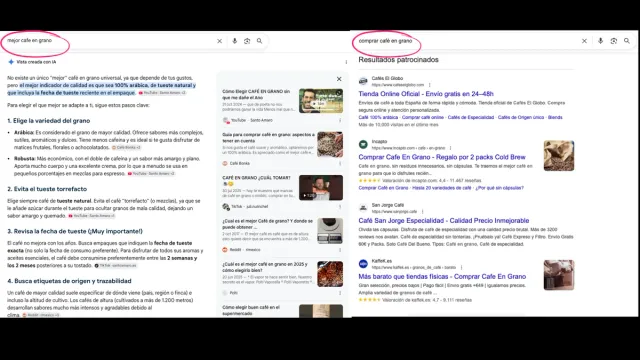Open '¿Cuál es el mejor café en grano en 2025' source
This screenshot has height=360, width=640.
tap(265, 267)
